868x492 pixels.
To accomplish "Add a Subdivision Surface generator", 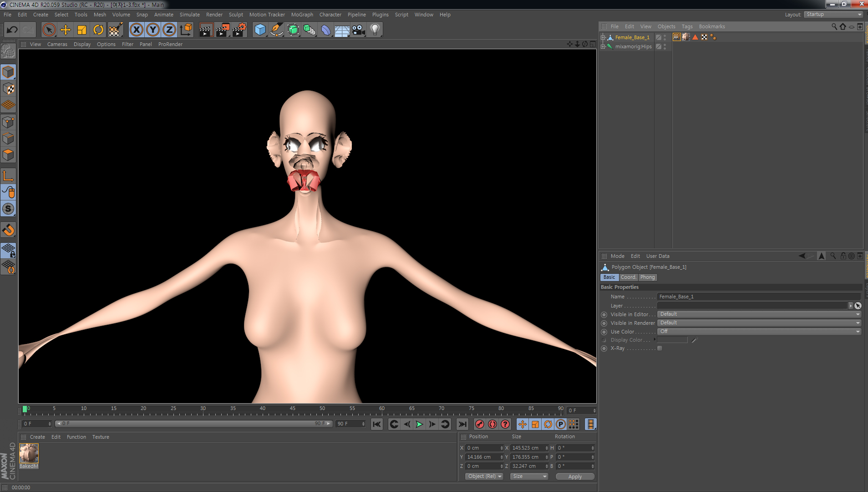I will pyautogui.click(x=293, y=30).
